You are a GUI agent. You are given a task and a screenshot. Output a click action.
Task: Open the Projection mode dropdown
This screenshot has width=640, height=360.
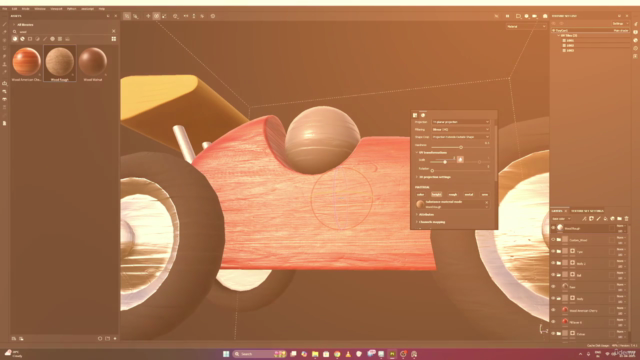coord(461,122)
